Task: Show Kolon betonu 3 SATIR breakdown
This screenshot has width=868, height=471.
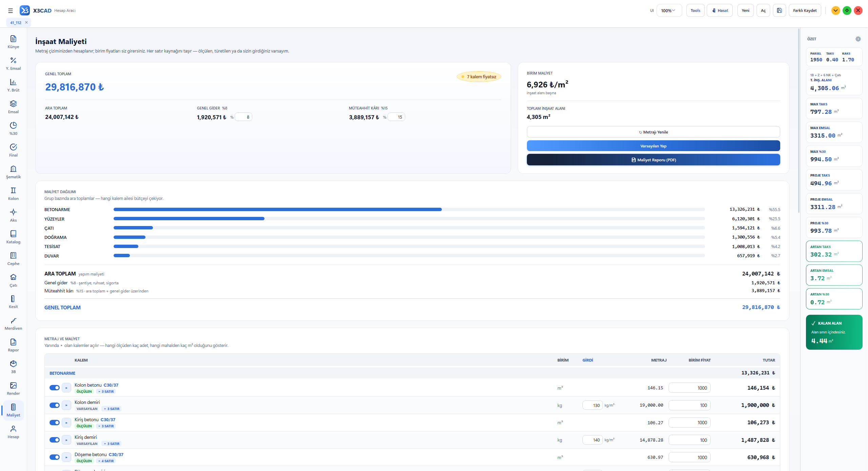Action: [106, 391]
